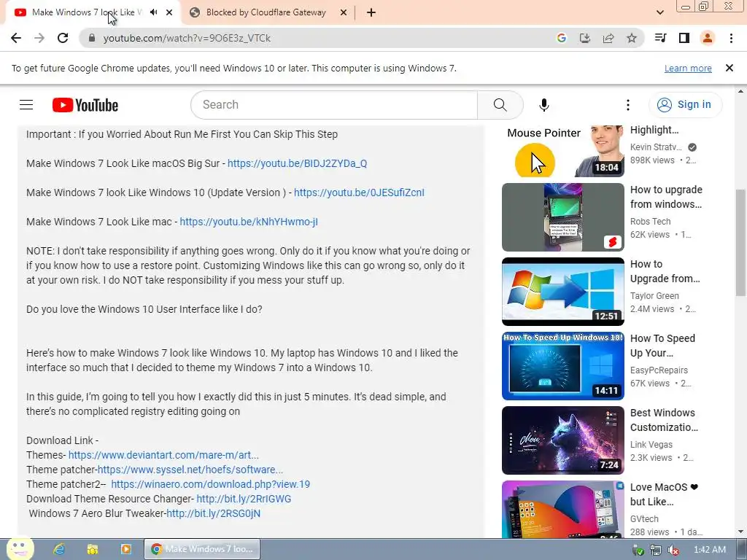747x560 pixels.
Task: Sign in to YouTube
Action: [685, 105]
